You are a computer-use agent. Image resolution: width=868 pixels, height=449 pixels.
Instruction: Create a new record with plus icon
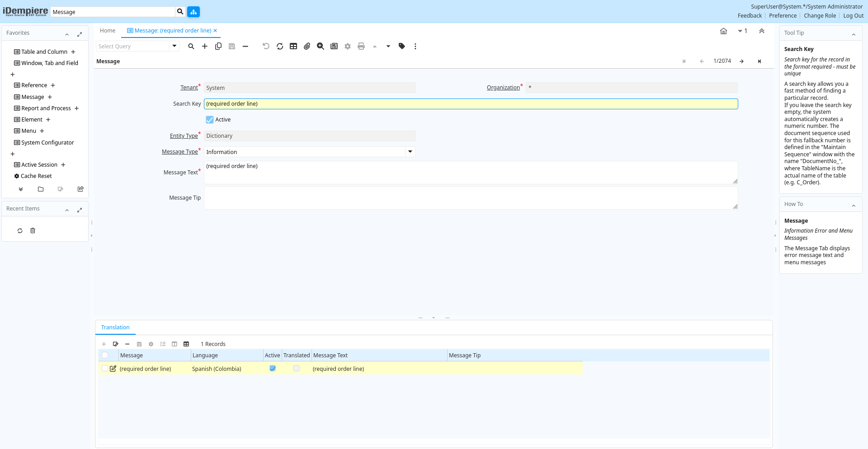205,46
